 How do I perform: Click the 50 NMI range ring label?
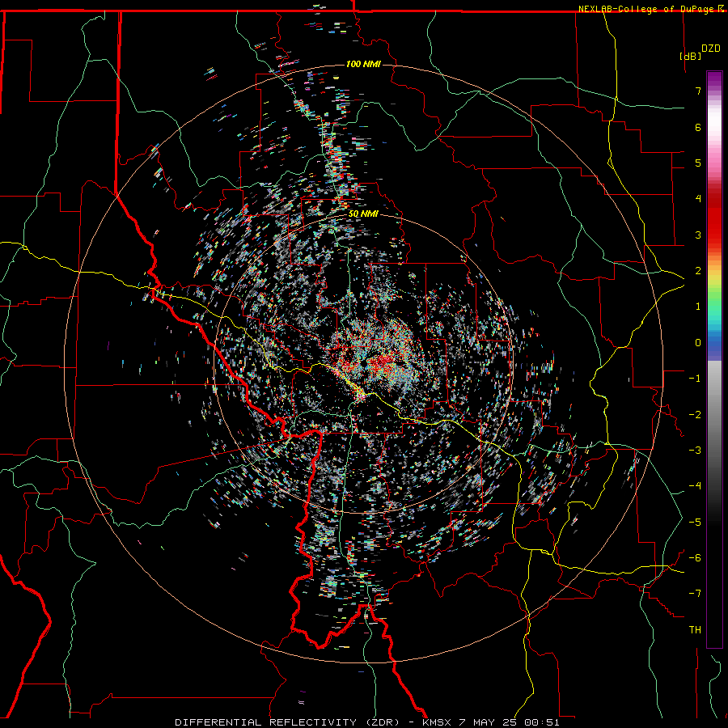click(x=363, y=214)
